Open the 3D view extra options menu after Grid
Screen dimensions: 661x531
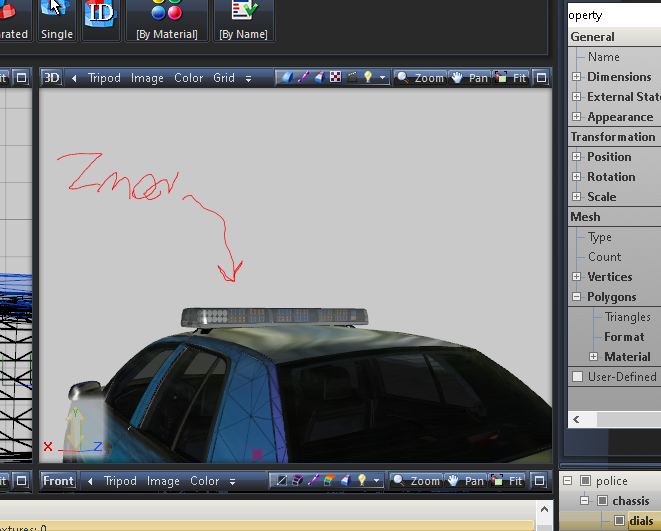click(248, 78)
